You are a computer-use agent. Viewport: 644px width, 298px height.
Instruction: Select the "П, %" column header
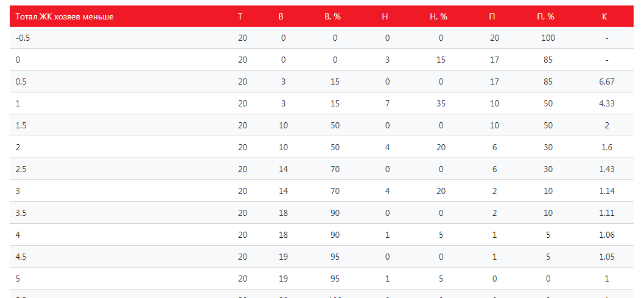click(x=545, y=16)
